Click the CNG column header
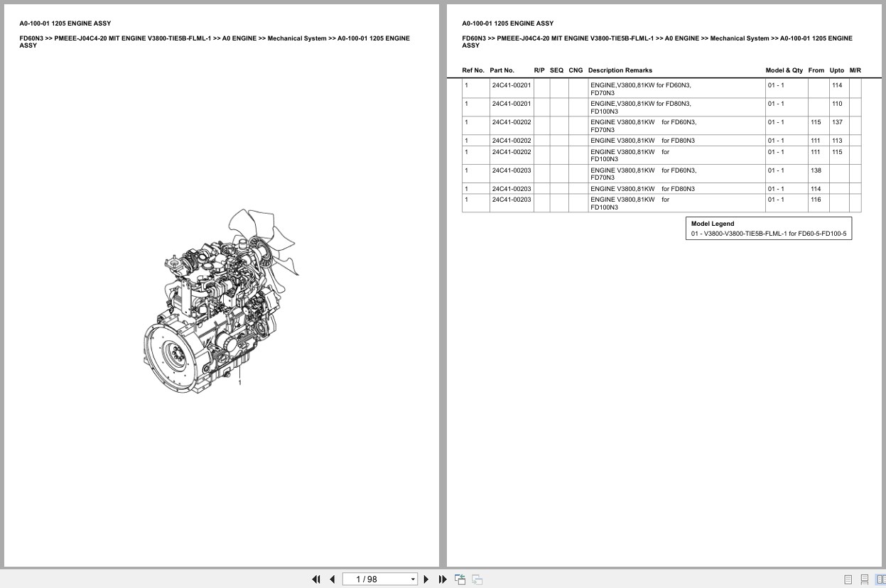 click(x=576, y=70)
